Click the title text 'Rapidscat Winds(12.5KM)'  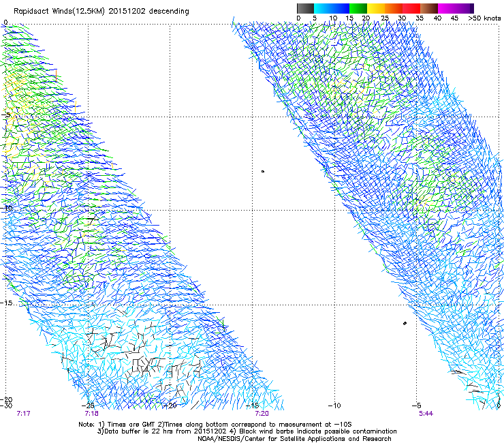pyautogui.click(x=59, y=12)
